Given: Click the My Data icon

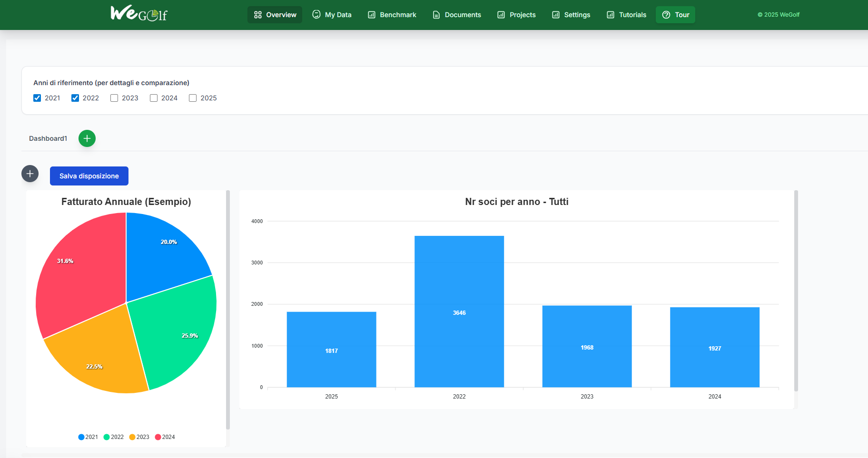Looking at the screenshot, I should 316,15.
